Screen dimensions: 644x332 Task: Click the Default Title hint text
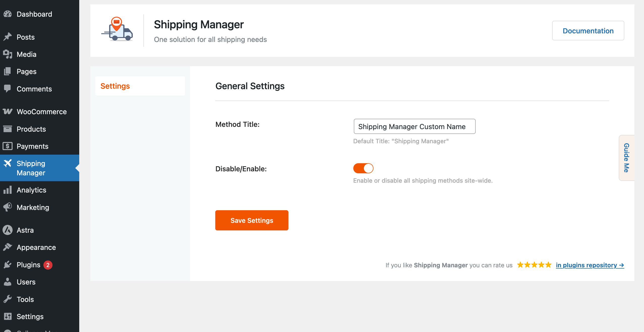click(x=401, y=141)
